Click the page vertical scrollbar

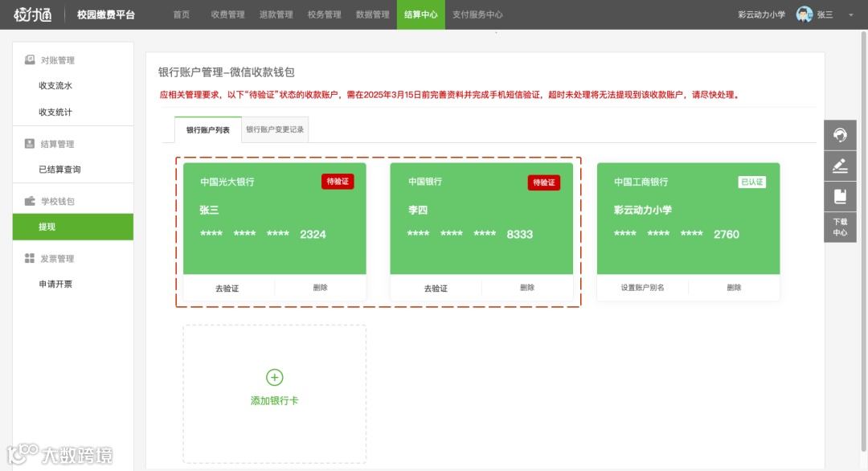(863, 241)
